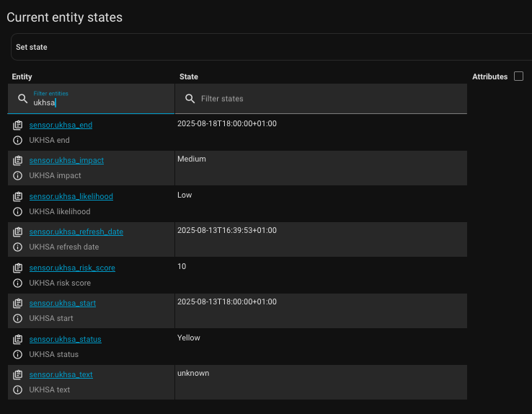Click the Filter states input field
This screenshot has width=532, height=414.
pyautogui.click(x=324, y=99)
